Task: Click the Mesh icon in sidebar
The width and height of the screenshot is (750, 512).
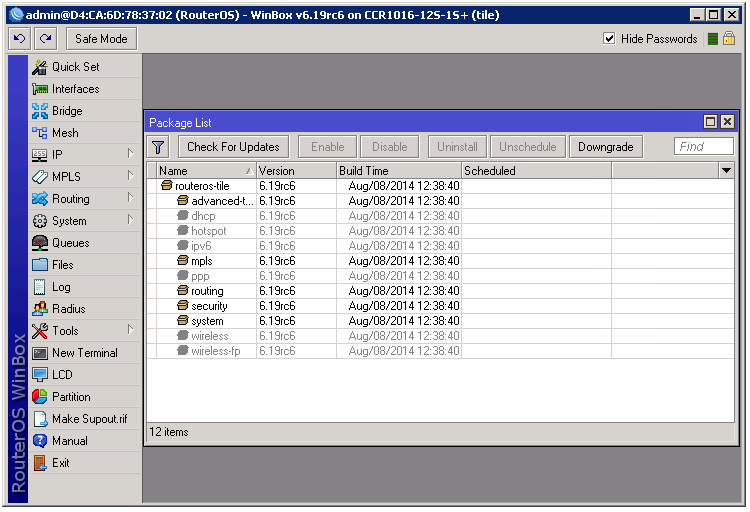Action: coord(40,133)
